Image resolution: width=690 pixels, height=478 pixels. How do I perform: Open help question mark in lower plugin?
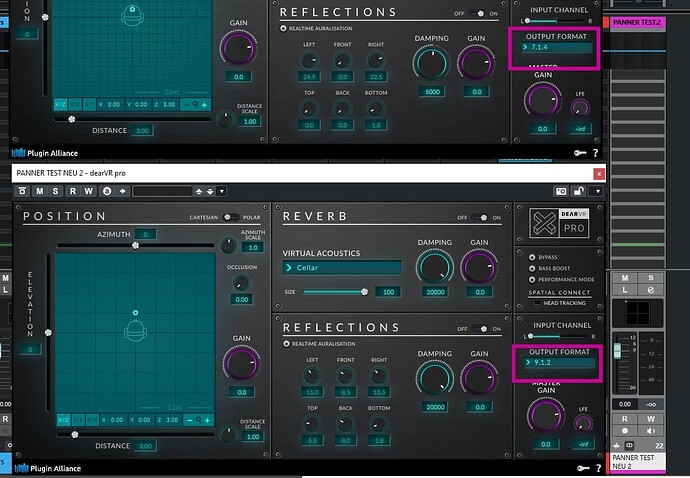598,468
